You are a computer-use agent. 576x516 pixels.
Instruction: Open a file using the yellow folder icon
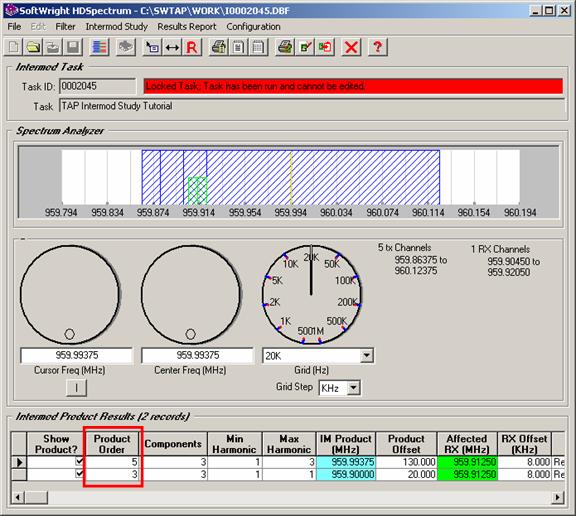pos(33,47)
